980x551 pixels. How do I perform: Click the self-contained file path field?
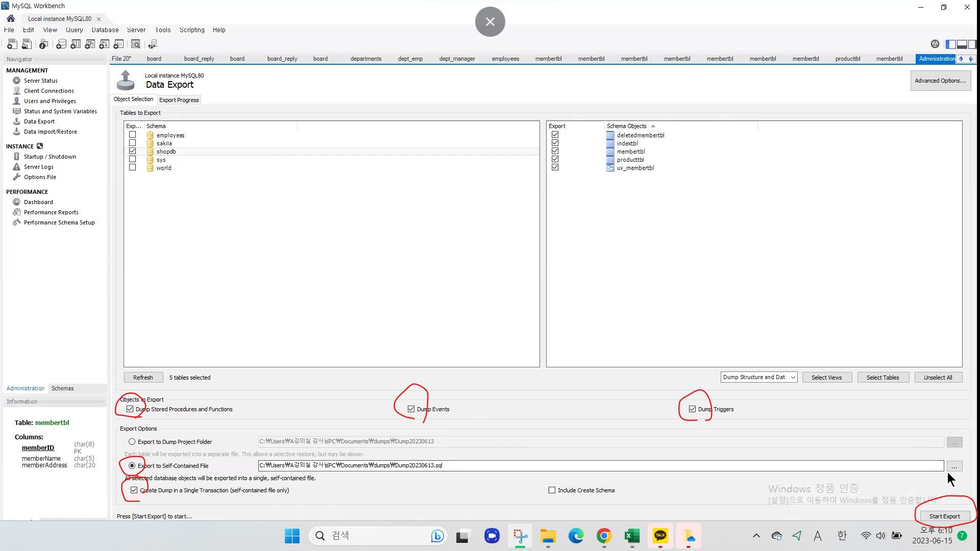click(x=600, y=466)
